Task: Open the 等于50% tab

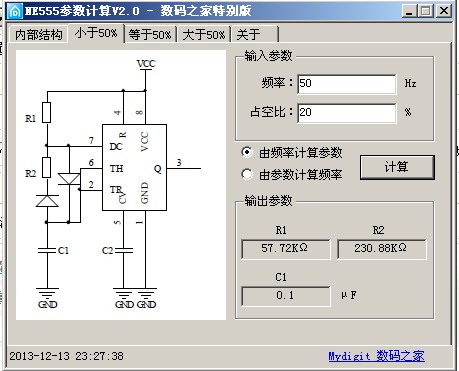Action: point(150,34)
